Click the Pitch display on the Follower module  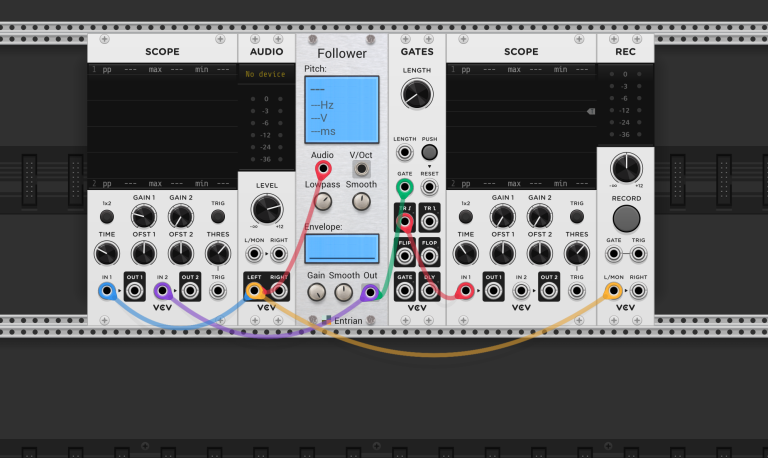coord(342,110)
